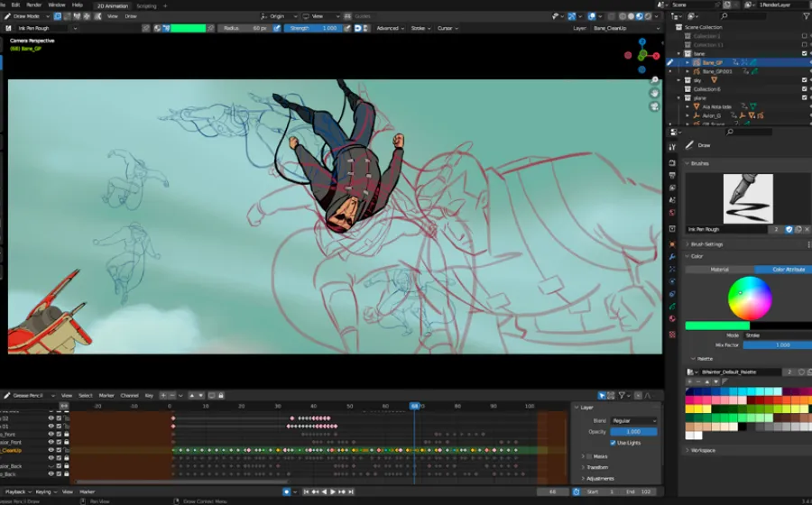Expand the Adjustments layer section
Image resolution: width=812 pixels, height=505 pixels.
600,479
